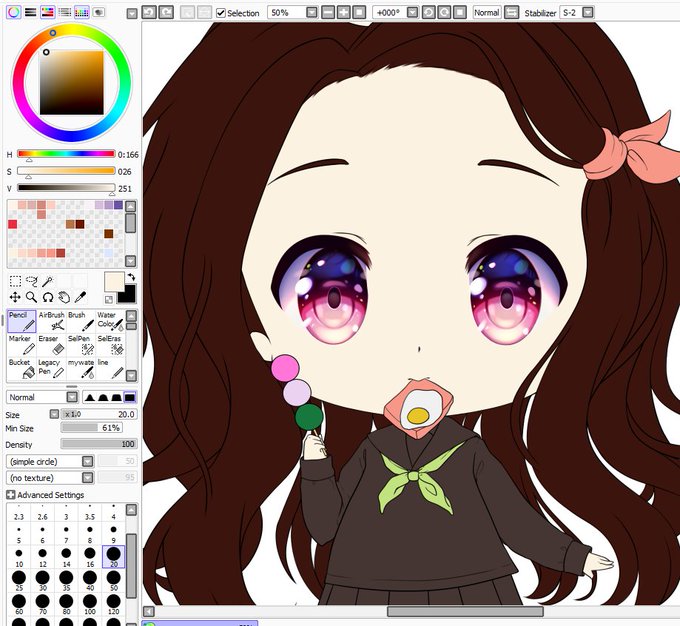The width and height of the screenshot is (680, 626).
Task: Select the Magic Wand tool
Action: (47, 282)
